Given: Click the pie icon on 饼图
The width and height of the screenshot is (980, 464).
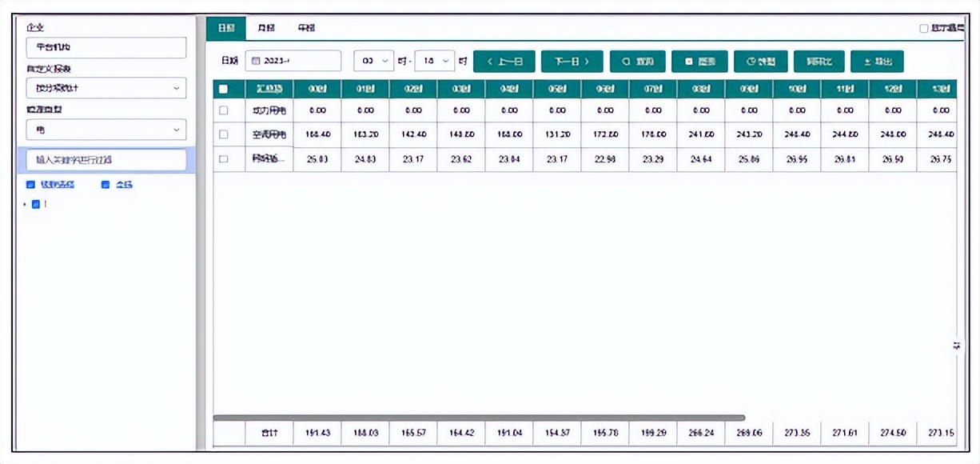Looking at the screenshot, I should point(750,62).
